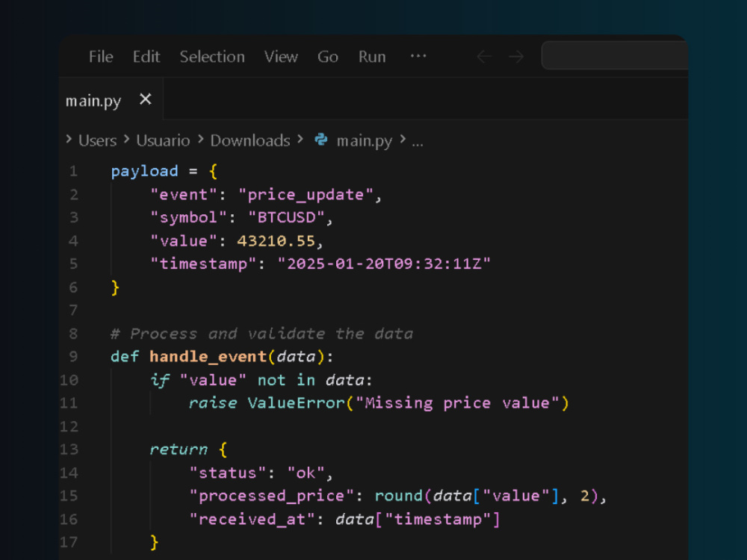Click line number 13 in the gutter

point(69,449)
